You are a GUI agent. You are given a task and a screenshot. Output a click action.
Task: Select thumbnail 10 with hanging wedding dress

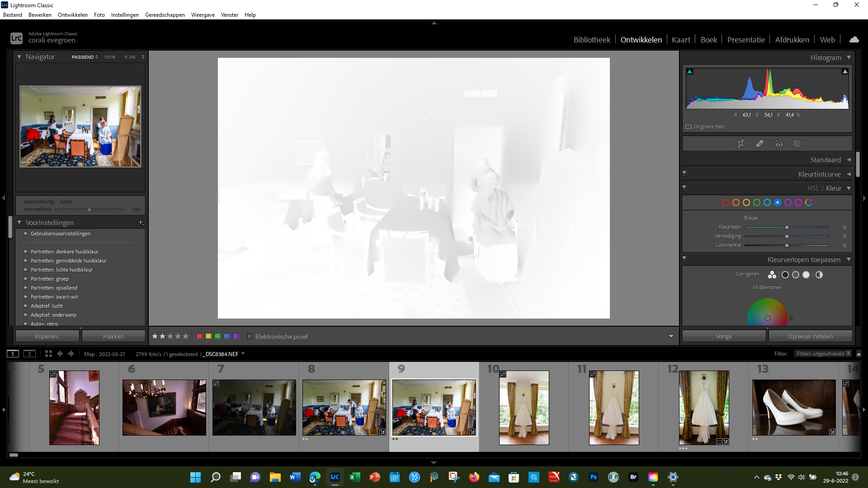[524, 407]
